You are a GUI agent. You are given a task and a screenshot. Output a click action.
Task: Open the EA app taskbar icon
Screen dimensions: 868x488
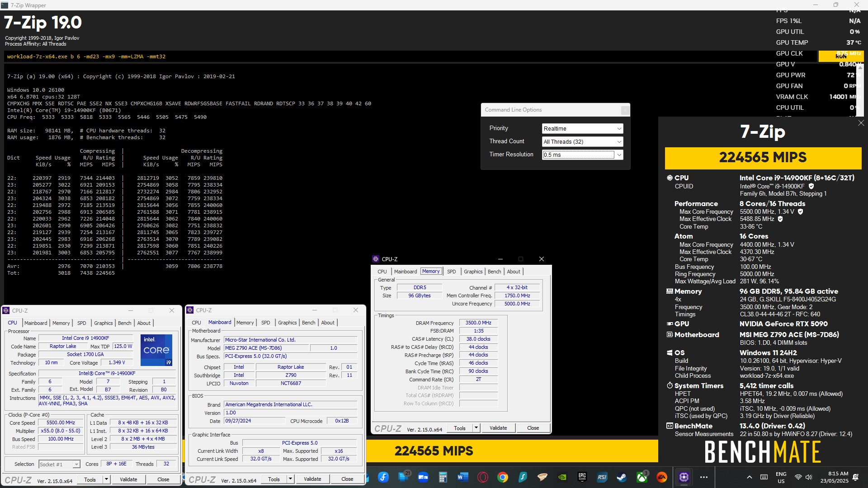(661, 477)
